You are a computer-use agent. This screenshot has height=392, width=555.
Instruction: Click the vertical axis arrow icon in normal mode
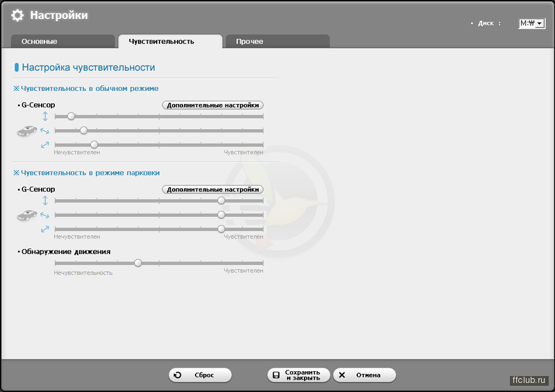pos(45,116)
